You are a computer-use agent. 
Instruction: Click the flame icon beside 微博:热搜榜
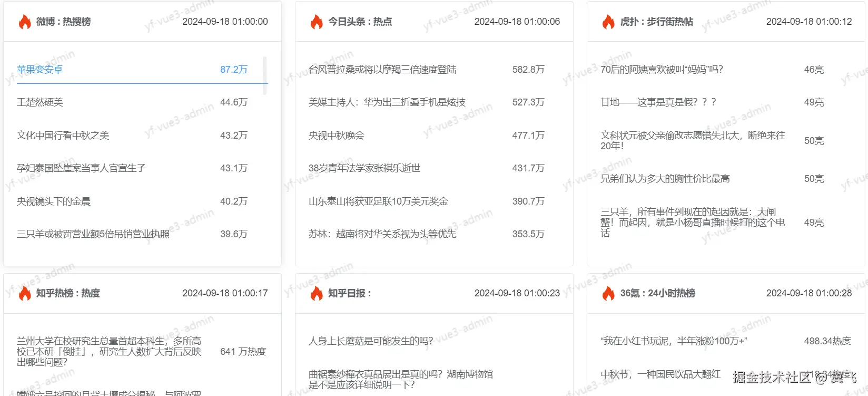[x=25, y=22]
